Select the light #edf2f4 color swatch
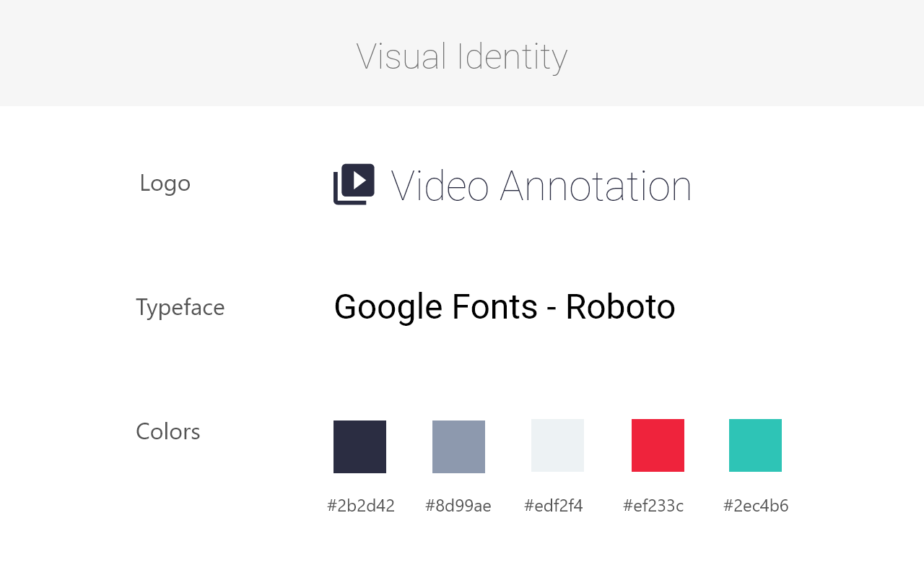The width and height of the screenshot is (924, 578). (x=557, y=445)
